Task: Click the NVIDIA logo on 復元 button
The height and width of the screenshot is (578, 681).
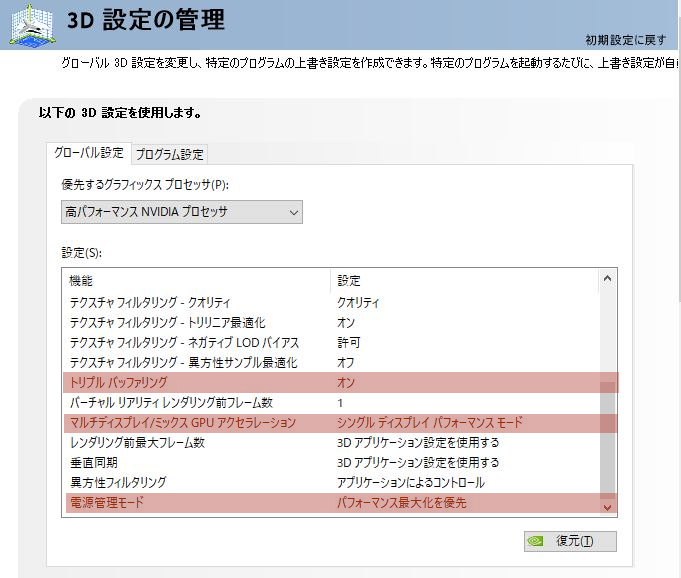Action: pyautogui.click(x=535, y=541)
